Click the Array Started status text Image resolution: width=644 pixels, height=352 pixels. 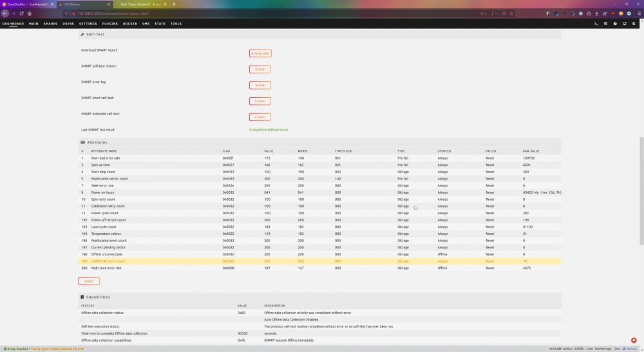click(17, 349)
